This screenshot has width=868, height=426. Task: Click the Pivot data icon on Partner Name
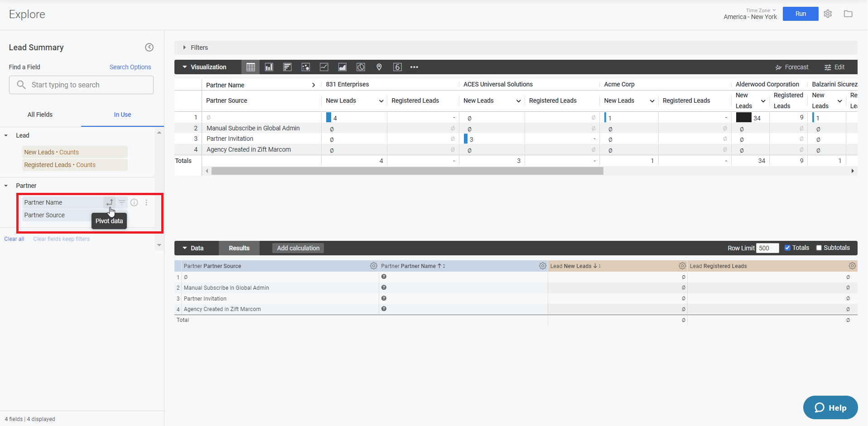tap(109, 202)
